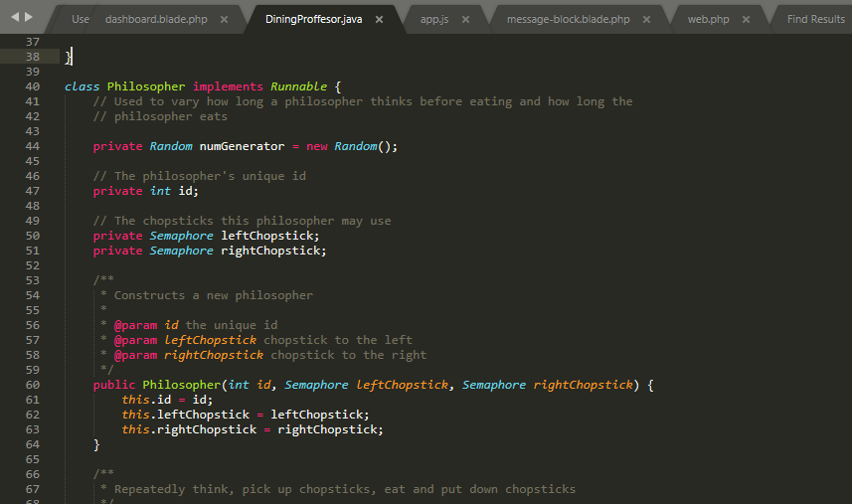Select line number 64 in the gutter
The image size is (852, 504).
33,444
